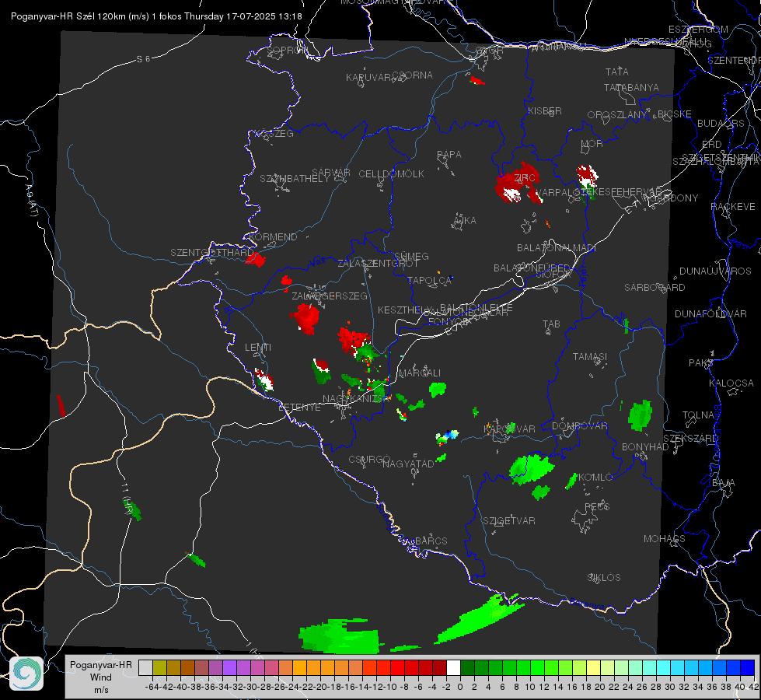
Task: Select the MARCALI city label
Action: 420,373
